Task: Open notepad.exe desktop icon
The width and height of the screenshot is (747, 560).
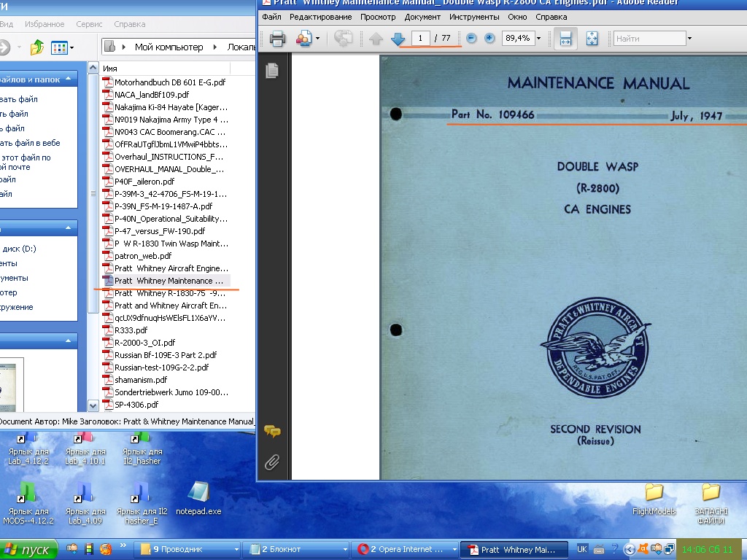Action: pyautogui.click(x=198, y=498)
